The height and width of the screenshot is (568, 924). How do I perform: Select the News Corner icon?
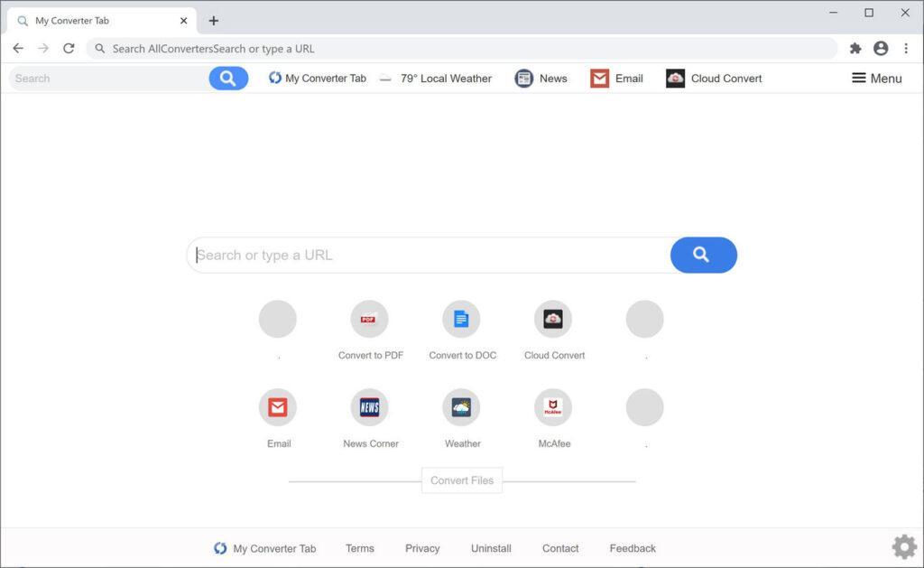coord(370,407)
